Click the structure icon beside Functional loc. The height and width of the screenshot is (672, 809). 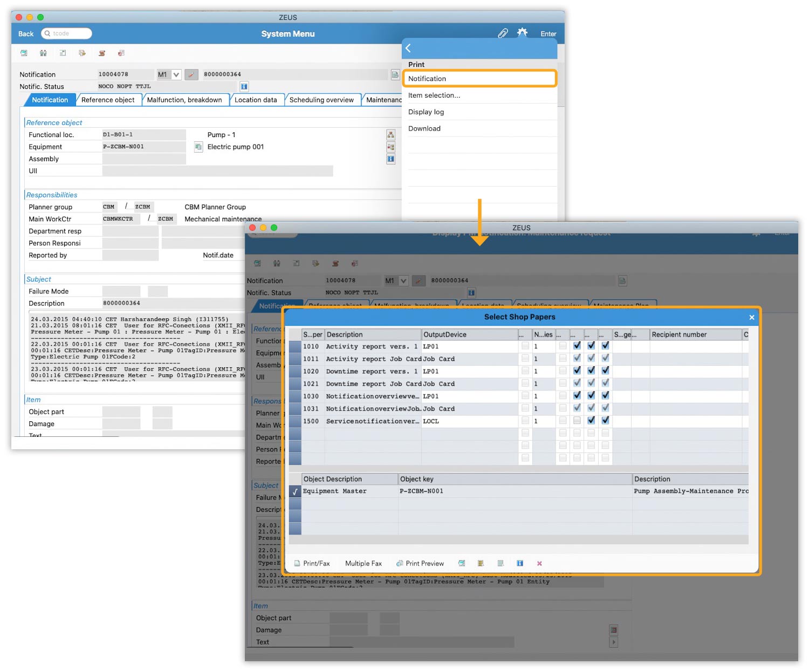390,135
